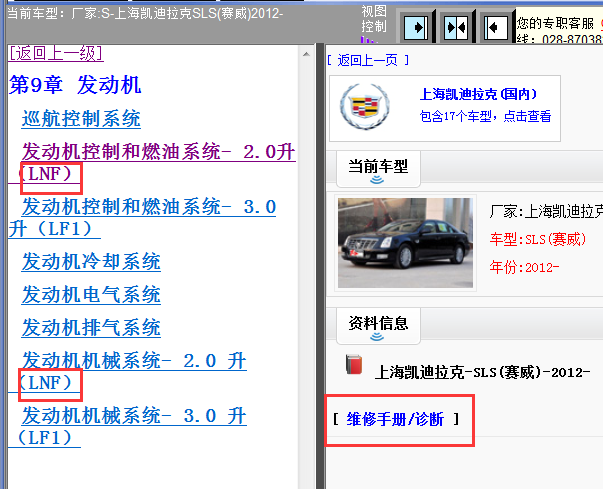Click the right-arrow view control icon
Image resolution: width=603 pixels, height=489 pixels.
point(416,27)
